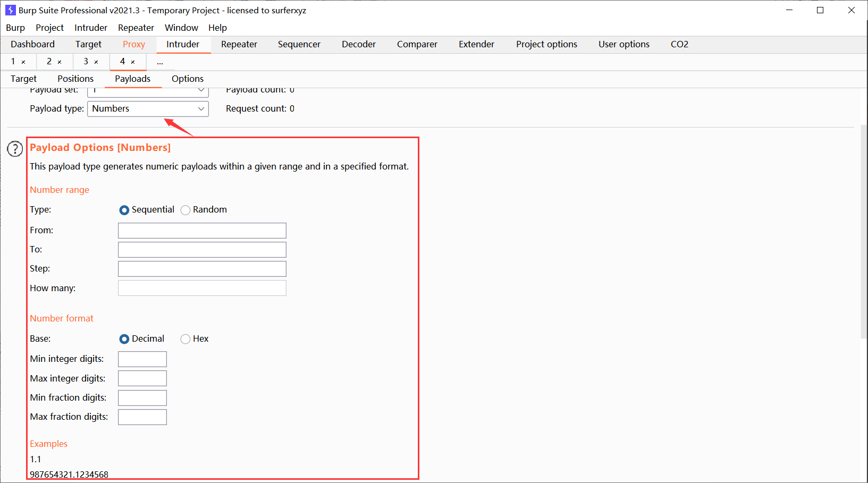Screen dimensions: 868x483
Task: Focus the From number field
Action: tap(202, 231)
